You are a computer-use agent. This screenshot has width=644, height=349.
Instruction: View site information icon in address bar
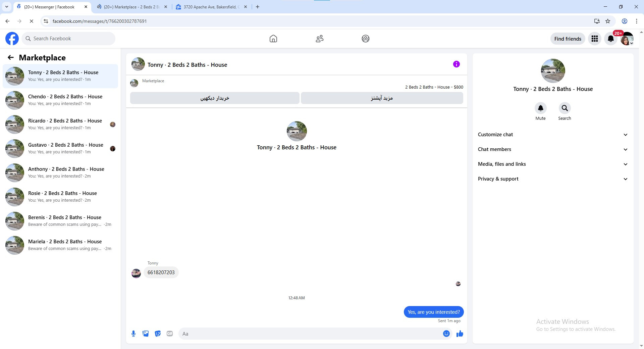click(x=46, y=21)
